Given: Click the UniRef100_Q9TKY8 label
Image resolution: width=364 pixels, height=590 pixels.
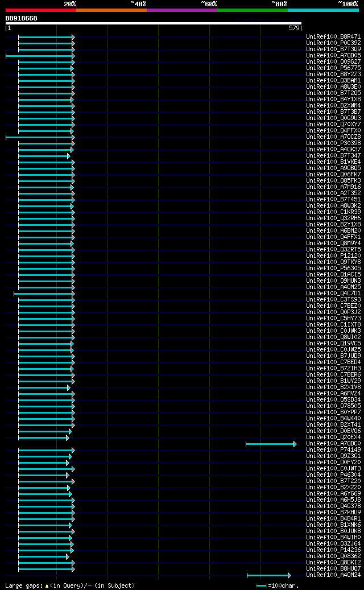Looking at the screenshot, I should 333,262.
